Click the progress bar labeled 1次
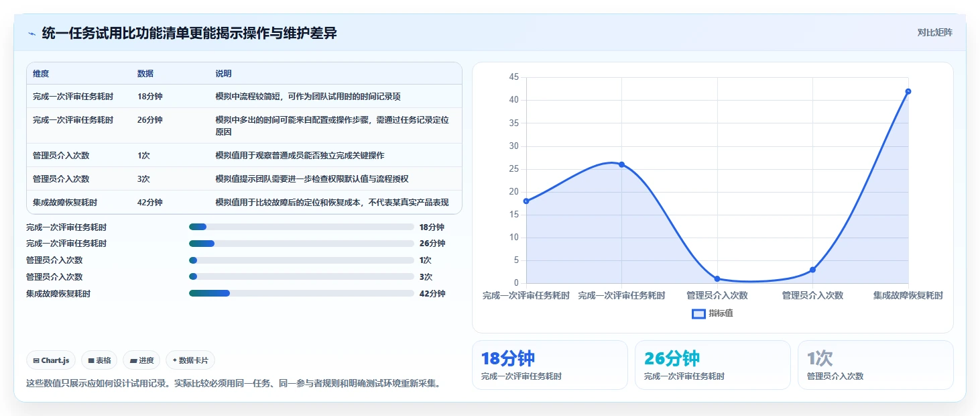This screenshot has width=980, height=416. (302, 260)
